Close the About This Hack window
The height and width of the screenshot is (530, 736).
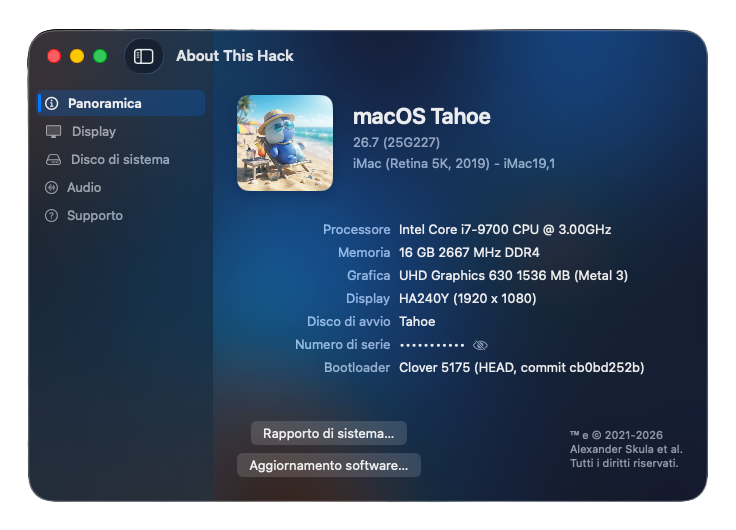[54, 56]
